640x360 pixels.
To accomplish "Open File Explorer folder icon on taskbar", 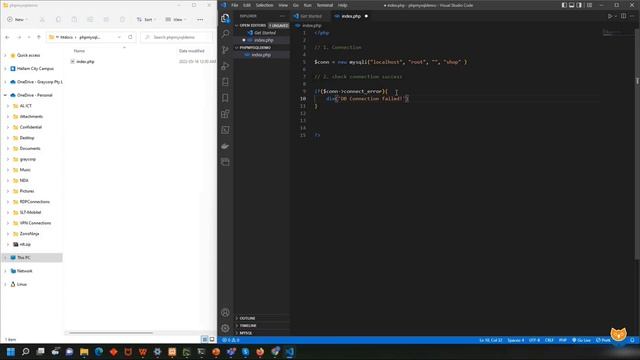I will (84, 352).
